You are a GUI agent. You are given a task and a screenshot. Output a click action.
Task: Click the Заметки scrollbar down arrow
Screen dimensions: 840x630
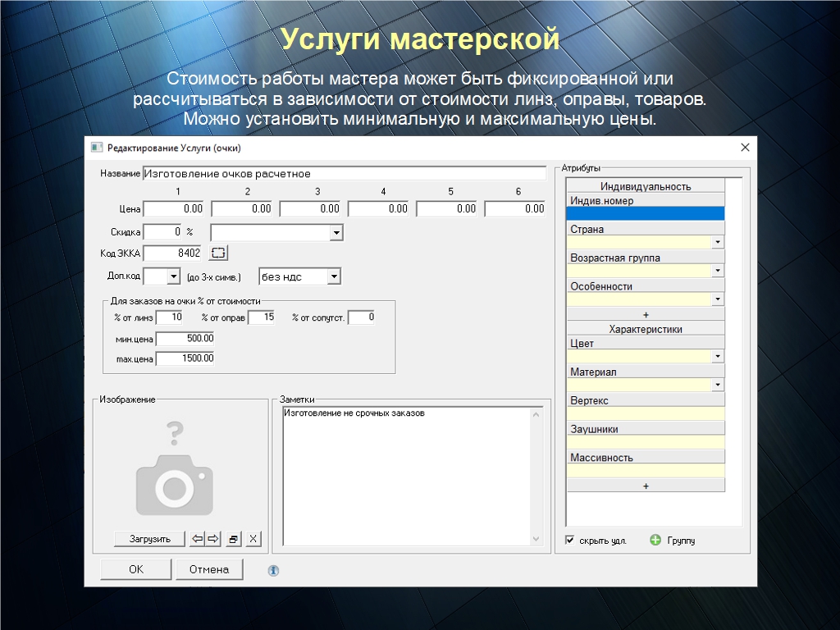tap(536, 539)
